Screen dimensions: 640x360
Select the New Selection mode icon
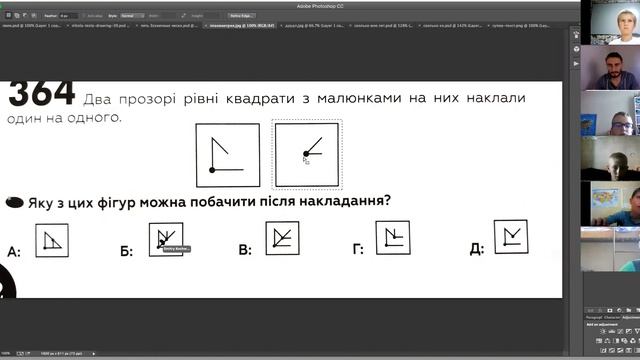click(8, 16)
